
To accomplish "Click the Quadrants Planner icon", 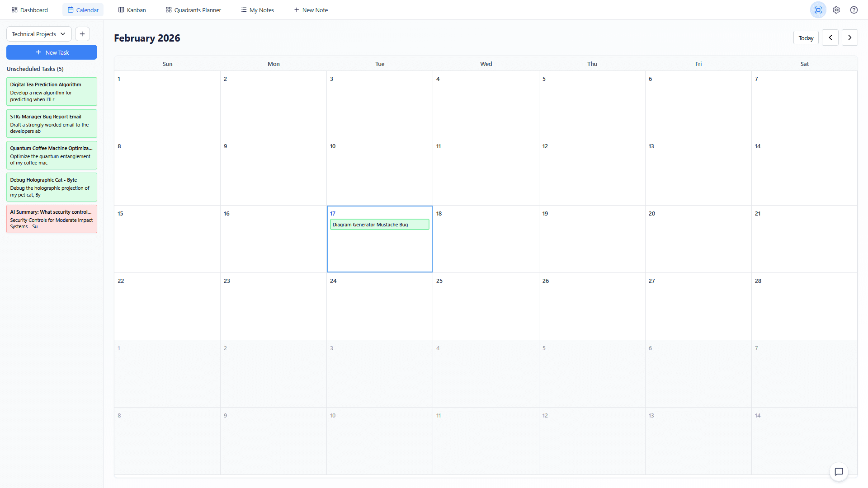I will click(x=168, y=9).
